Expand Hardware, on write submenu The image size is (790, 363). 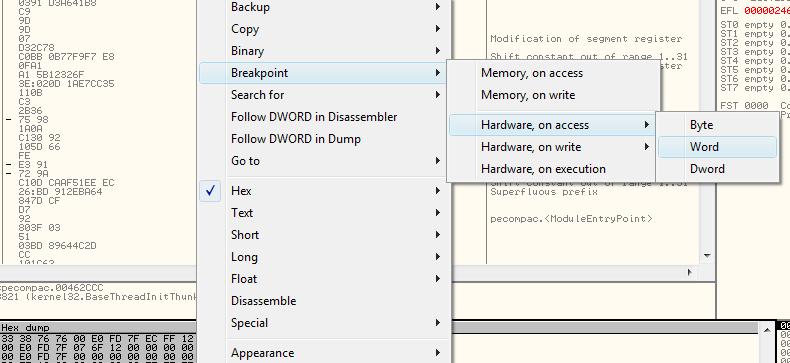pyautogui.click(x=553, y=147)
